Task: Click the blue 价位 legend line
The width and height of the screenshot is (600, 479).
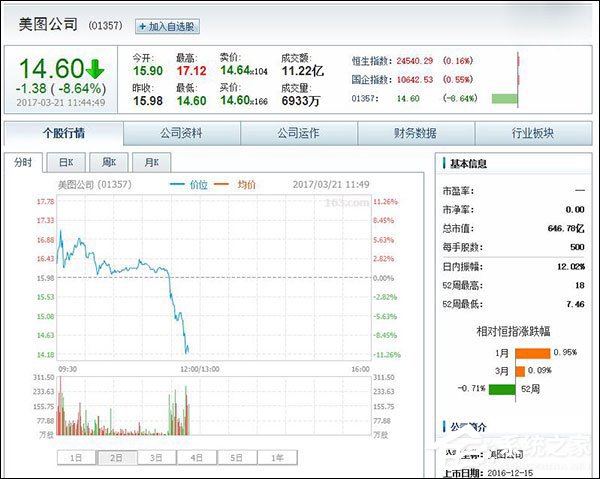Action: [177, 184]
